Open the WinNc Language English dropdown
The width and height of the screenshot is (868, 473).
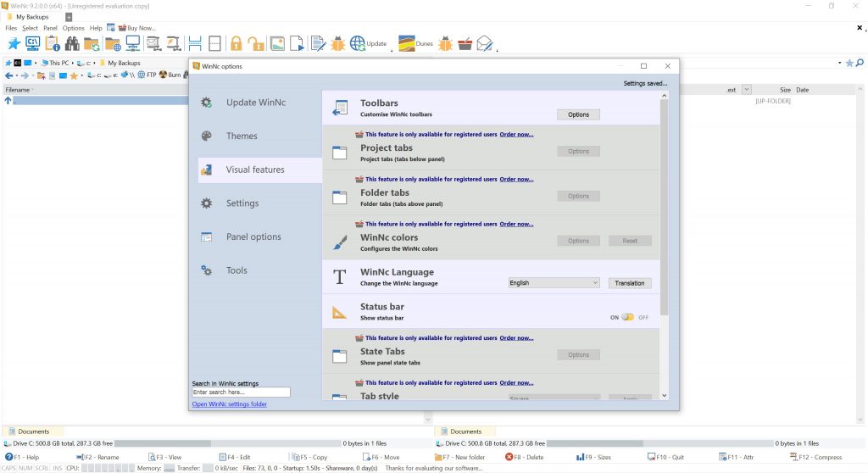click(x=554, y=282)
